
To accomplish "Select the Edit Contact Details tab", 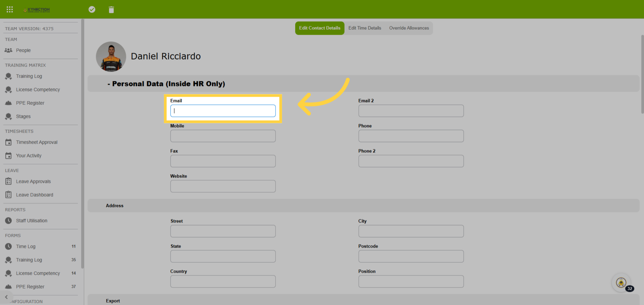I will pos(320,28).
